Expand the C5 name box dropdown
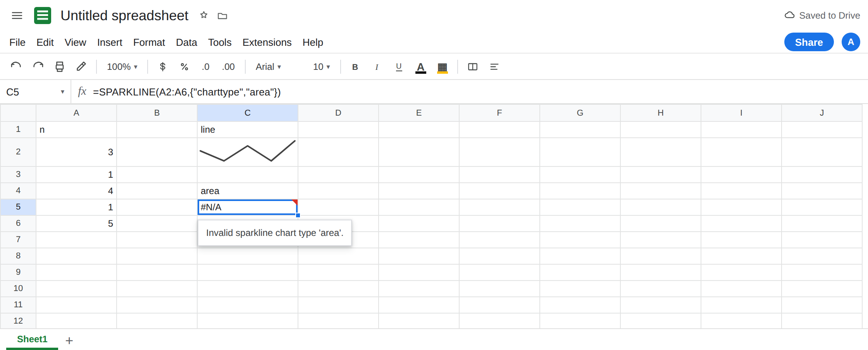This screenshot has height=350, width=868. [62, 92]
